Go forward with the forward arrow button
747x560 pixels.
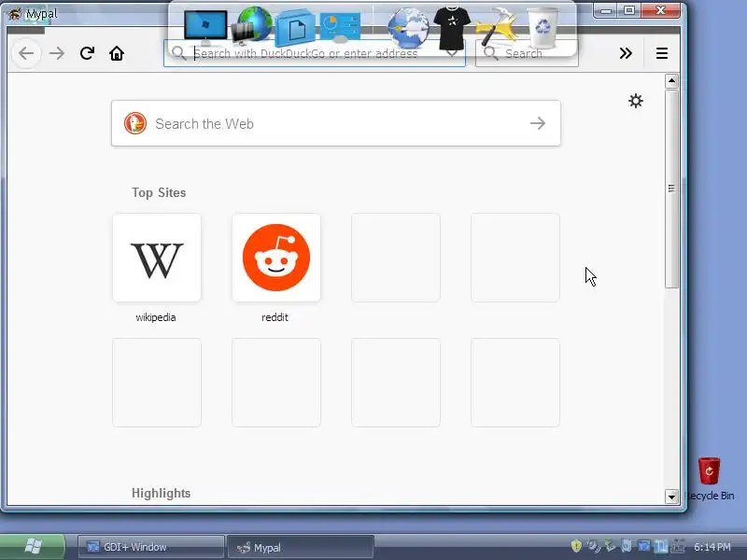[x=57, y=53]
